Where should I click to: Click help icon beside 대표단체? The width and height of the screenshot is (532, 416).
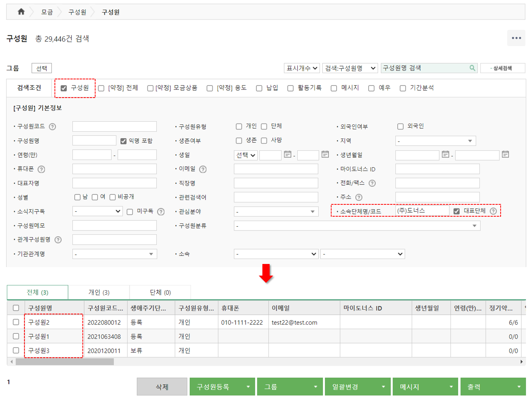pyautogui.click(x=493, y=211)
